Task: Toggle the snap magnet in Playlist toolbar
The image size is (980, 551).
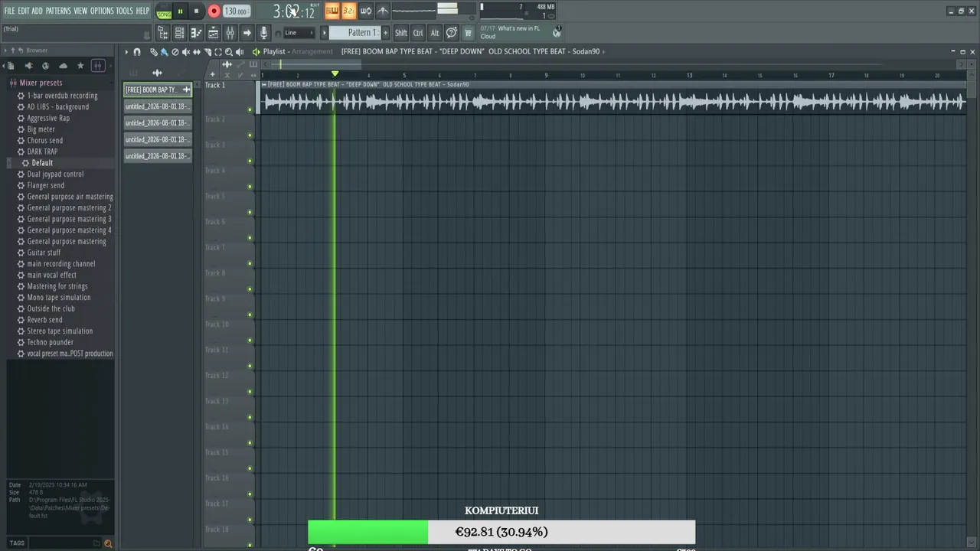Action: (x=137, y=52)
